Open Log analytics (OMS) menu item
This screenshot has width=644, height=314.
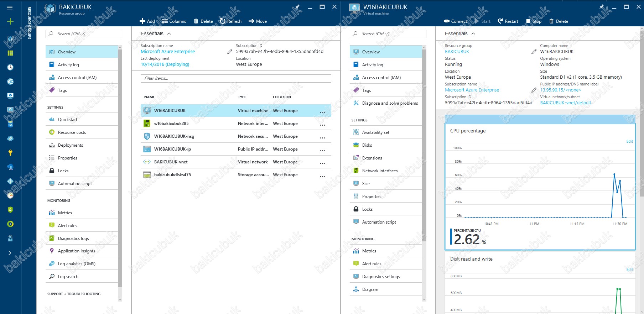click(x=82, y=264)
